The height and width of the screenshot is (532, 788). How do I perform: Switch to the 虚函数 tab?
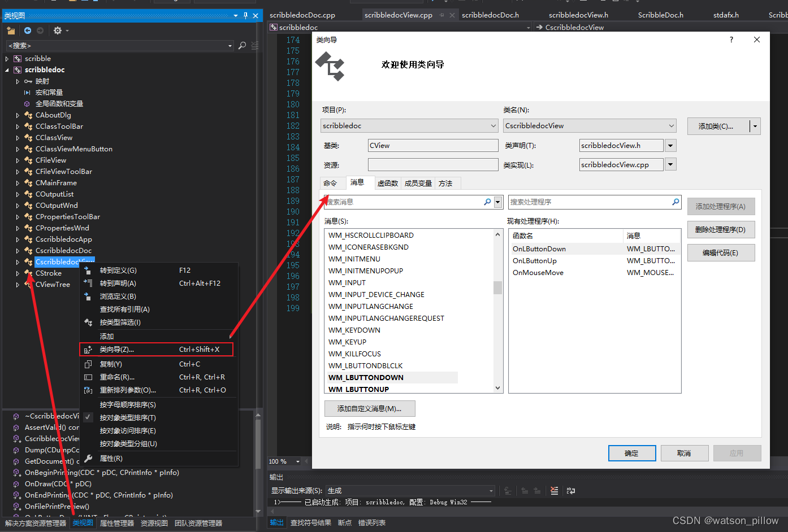[x=388, y=183]
